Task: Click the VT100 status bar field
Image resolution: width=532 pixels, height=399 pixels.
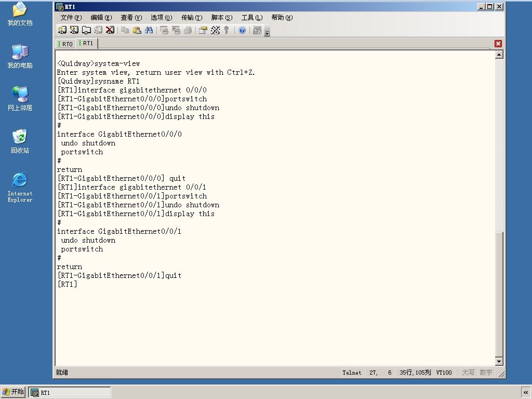Action: pos(444,373)
